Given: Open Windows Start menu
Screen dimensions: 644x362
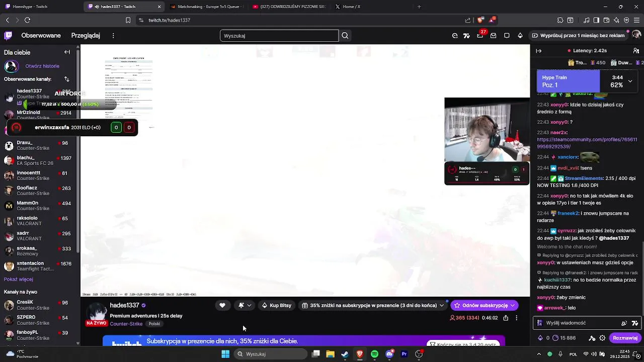Looking at the screenshot, I should click(225, 354).
